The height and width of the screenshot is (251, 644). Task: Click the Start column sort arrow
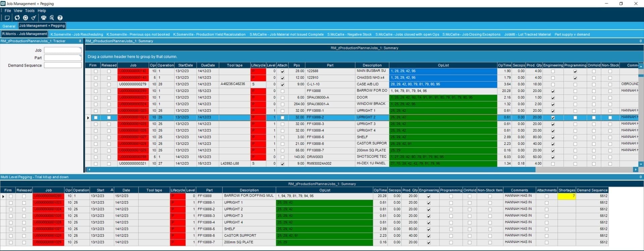[x=112, y=190]
